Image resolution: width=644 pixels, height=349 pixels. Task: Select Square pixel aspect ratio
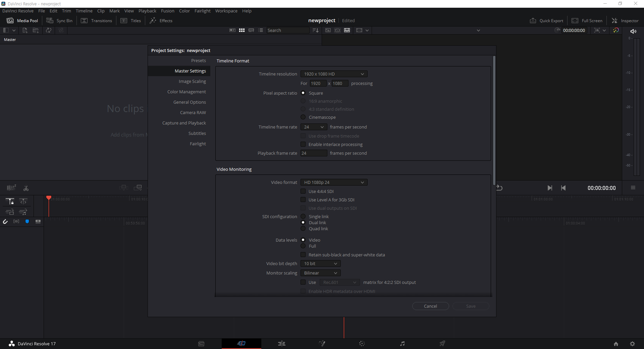303,93
